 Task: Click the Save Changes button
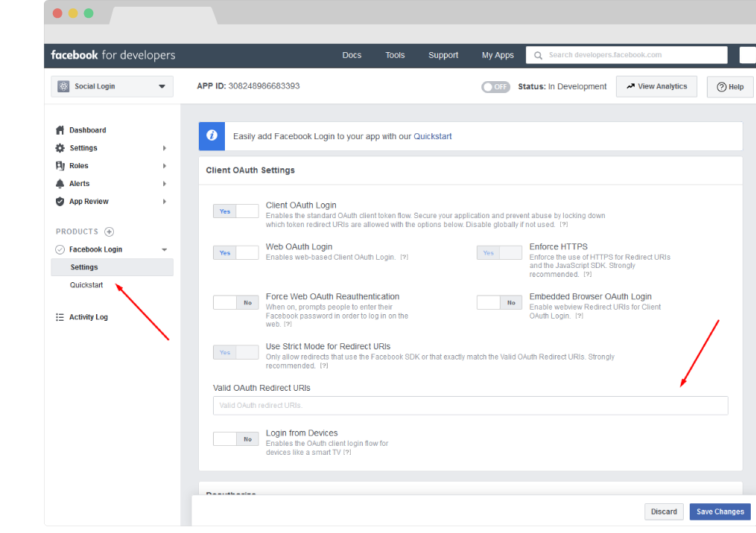(720, 511)
